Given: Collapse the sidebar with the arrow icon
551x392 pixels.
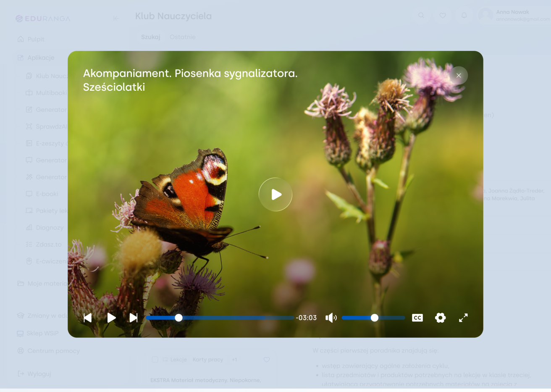Looking at the screenshot, I should coord(116,18).
